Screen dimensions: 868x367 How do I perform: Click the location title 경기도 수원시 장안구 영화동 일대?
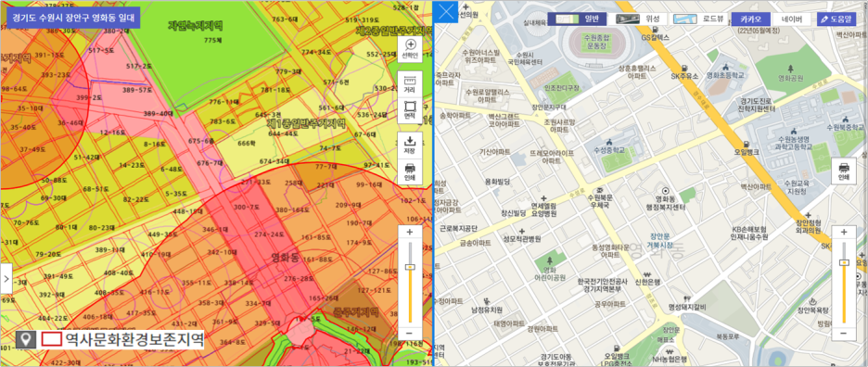pos(73,18)
